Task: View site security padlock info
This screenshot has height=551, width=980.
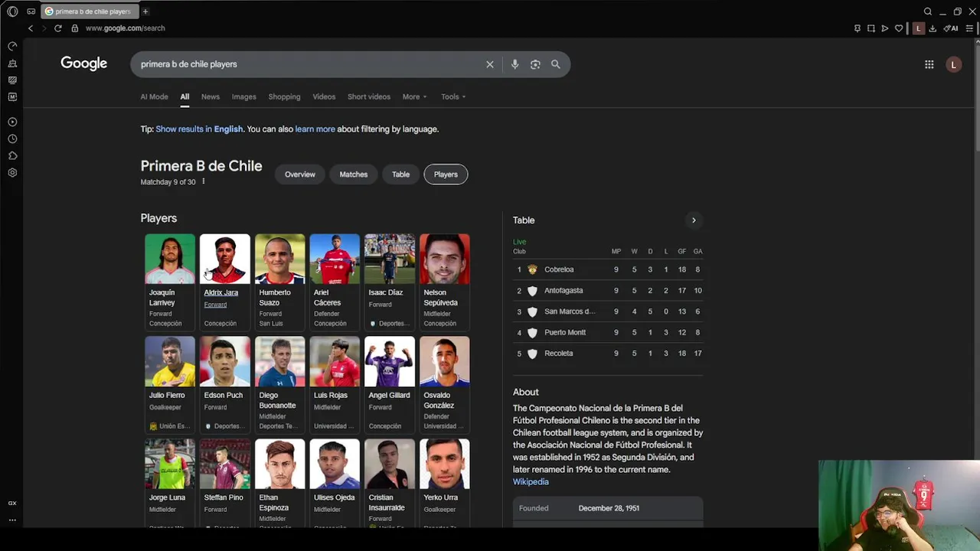Action: click(x=75, y=28)
